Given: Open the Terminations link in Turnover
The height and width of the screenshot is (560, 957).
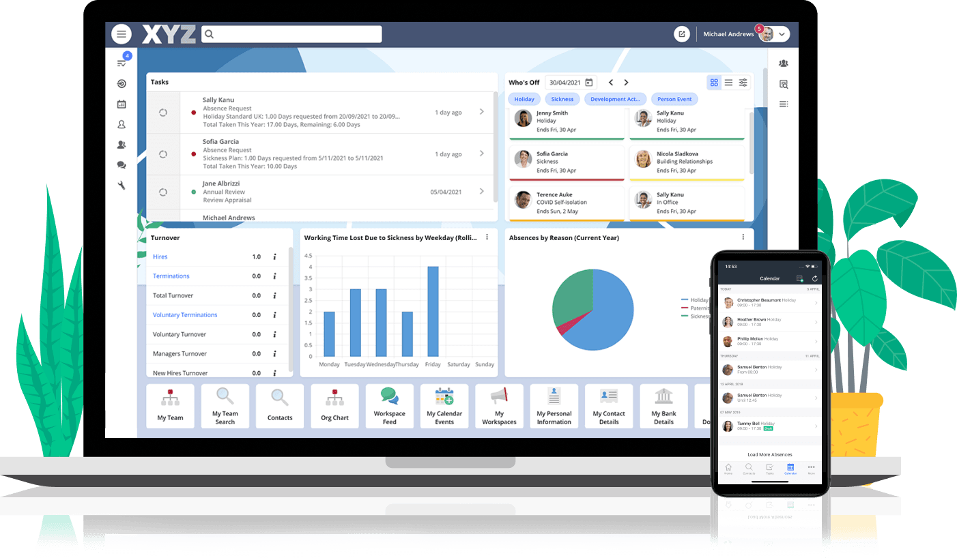Looking at the screenshot, I should tap(171, 276).
